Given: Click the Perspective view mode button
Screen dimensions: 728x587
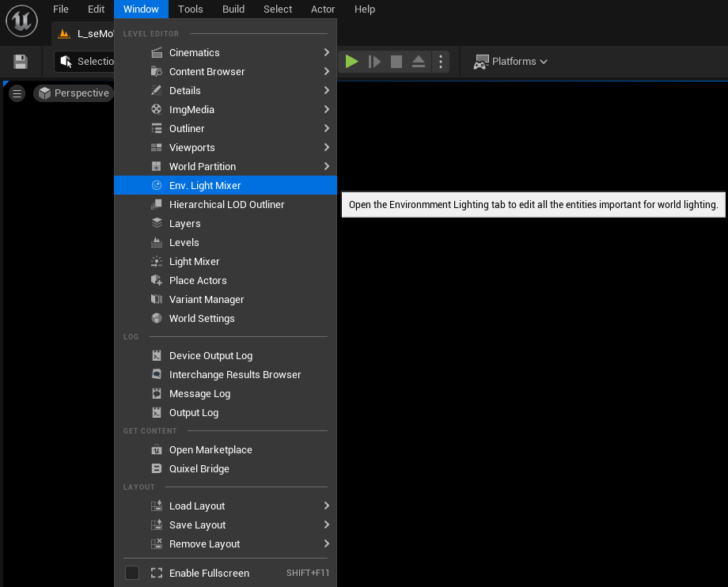Looking at the screenshot, I should click(74, 93).
